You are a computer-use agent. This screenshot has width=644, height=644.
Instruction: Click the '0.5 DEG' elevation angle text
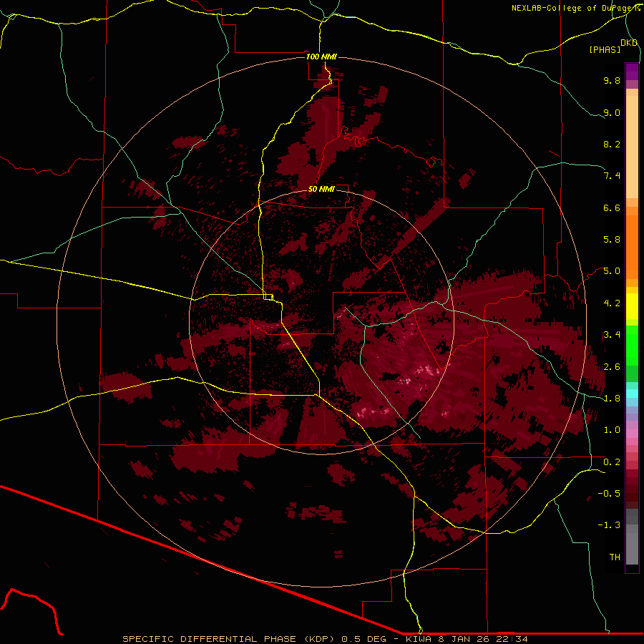click(364, 639)
